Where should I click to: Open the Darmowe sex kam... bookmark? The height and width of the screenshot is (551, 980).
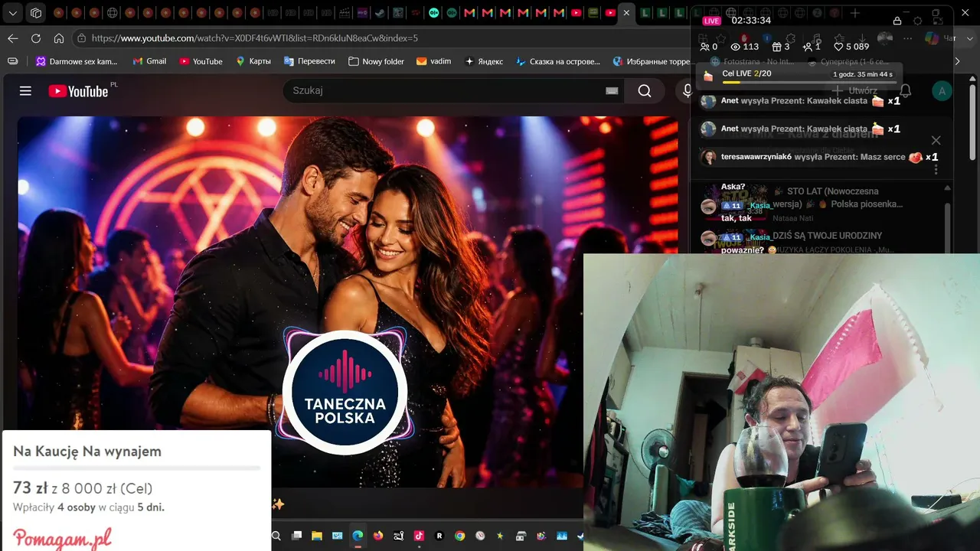[77, 61]
